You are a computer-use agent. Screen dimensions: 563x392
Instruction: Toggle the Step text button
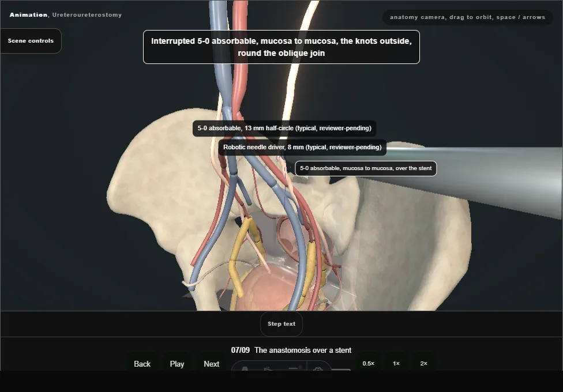coord(281,324)
